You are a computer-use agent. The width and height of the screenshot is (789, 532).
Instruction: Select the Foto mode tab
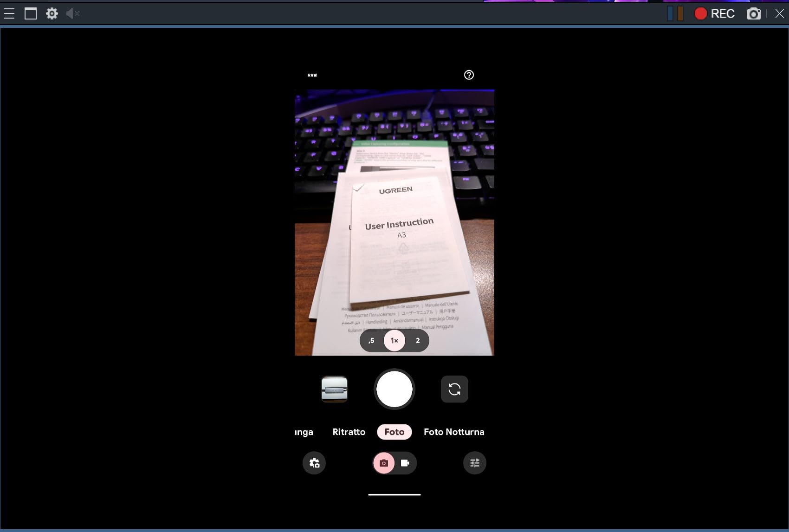(x=394, y=432)
